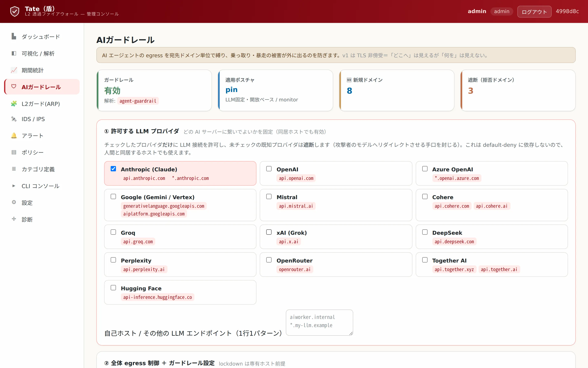This screenshot has width=588, height=368.
Task: Click the ① 許可する LLM プロバイダ heading
Action: [142, 131]
